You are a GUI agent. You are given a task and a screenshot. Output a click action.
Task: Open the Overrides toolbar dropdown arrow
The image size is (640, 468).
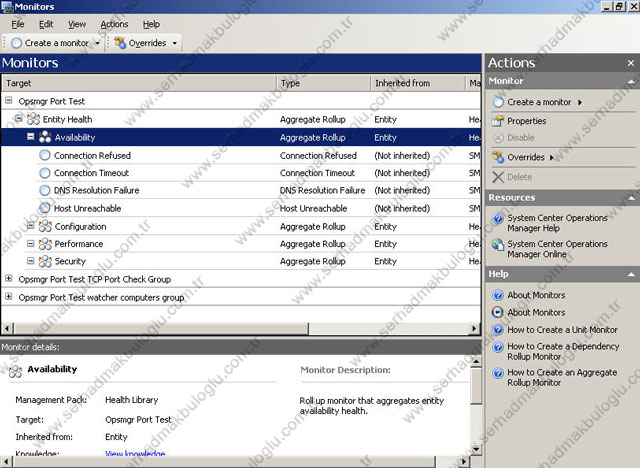pyautogui.click(x=175, y=43)
